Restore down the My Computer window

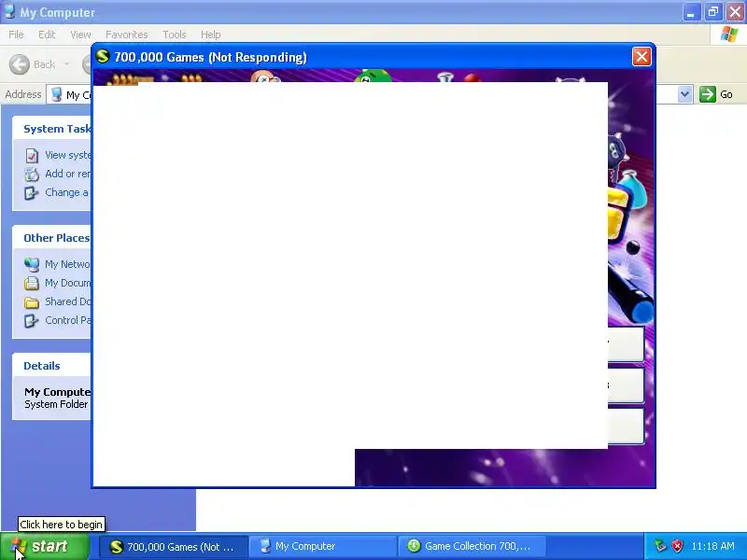click(x=712, y=12)
